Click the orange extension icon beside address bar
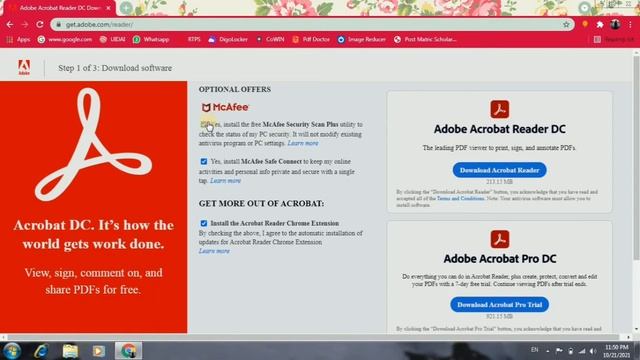 (585, 24)
